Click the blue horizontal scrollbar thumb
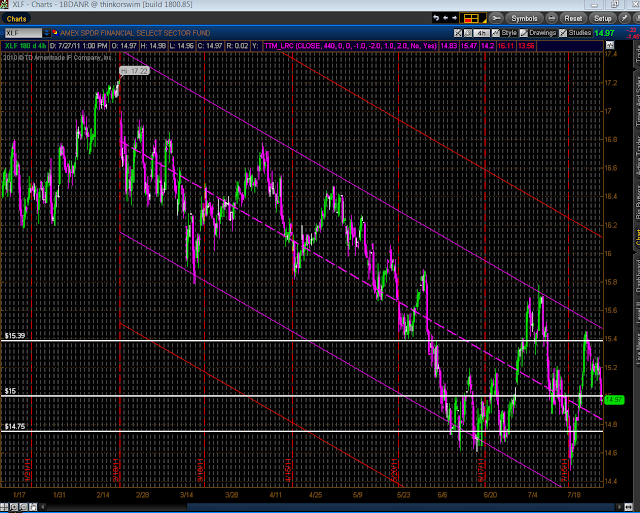 tap(402, 507)
